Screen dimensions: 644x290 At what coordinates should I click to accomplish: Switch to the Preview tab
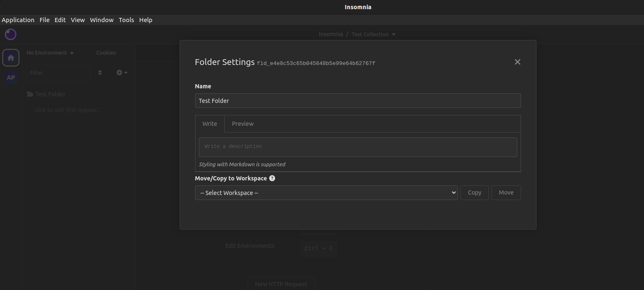[243, 124]
